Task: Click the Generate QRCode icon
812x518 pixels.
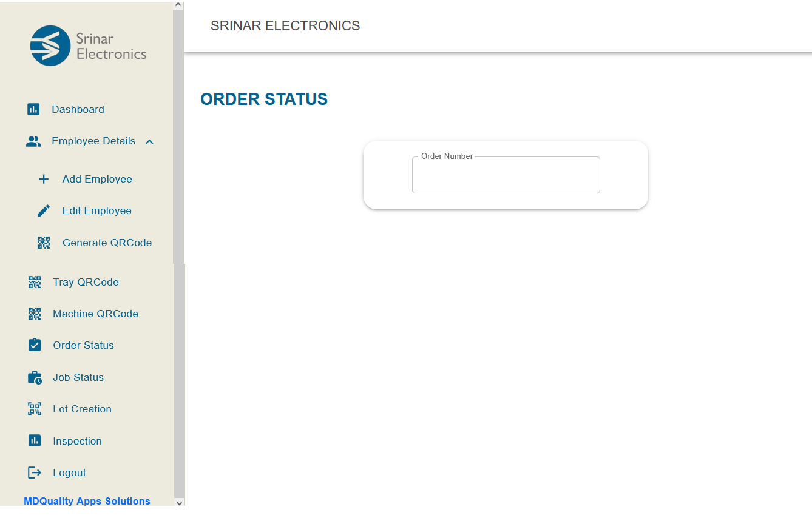Action: coord(44,243)
